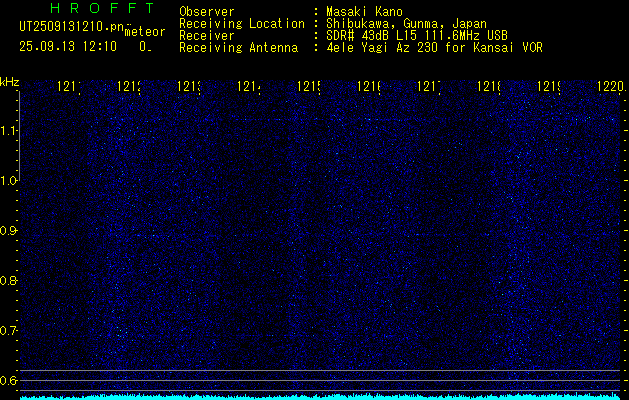Click the 'Receiving Location' label
The image size is (629, 400).
[x=242, y=24]
